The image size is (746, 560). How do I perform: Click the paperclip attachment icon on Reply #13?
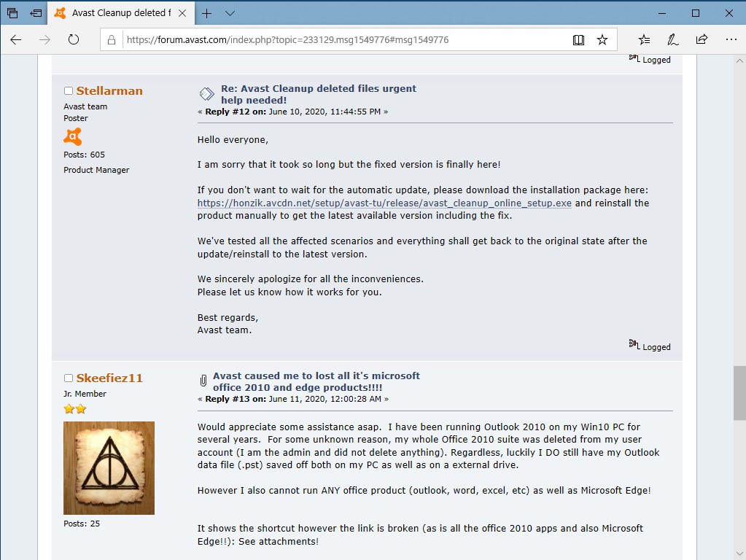coord(203,381)
